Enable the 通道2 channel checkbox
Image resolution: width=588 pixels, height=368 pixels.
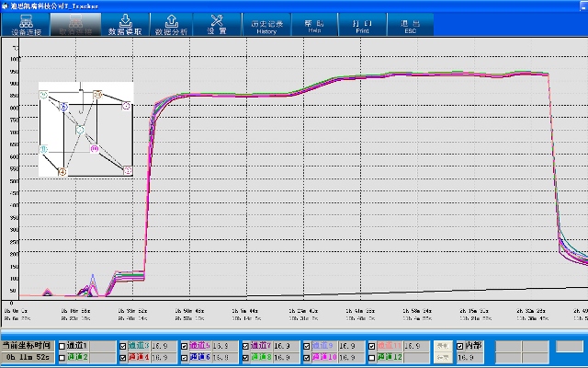tap(61, 357)
